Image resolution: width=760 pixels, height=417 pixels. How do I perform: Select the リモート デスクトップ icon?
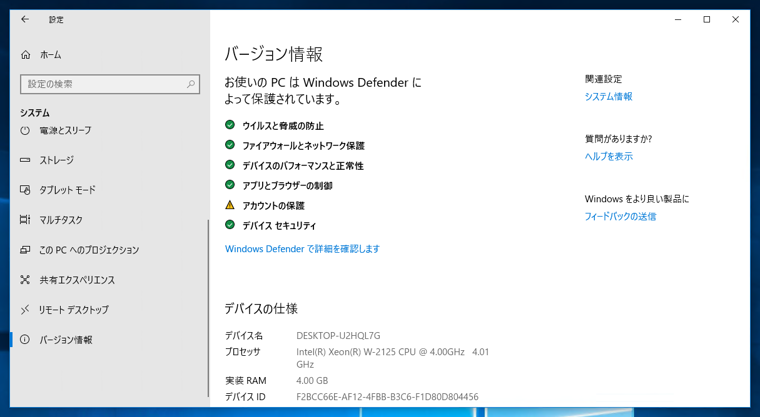(x=25, y=309)
